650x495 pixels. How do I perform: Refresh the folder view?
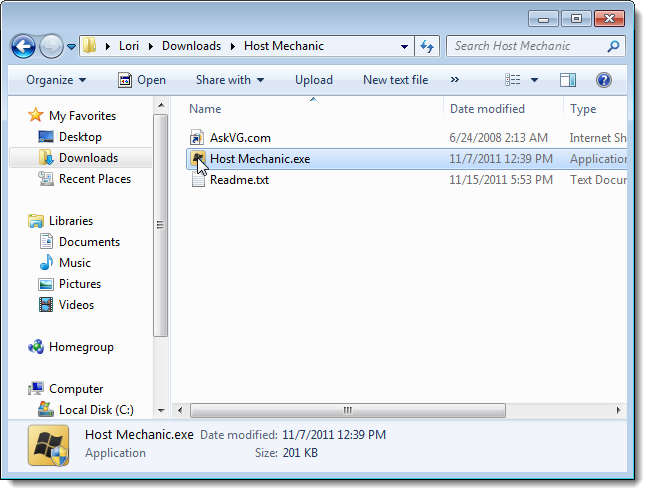pyautogui.click(x=427, y=46)
